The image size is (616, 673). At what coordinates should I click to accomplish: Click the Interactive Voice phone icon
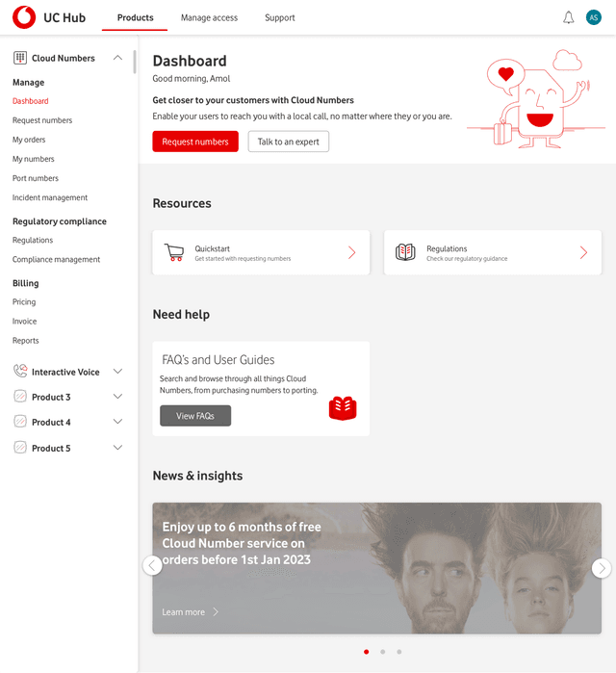20,371
